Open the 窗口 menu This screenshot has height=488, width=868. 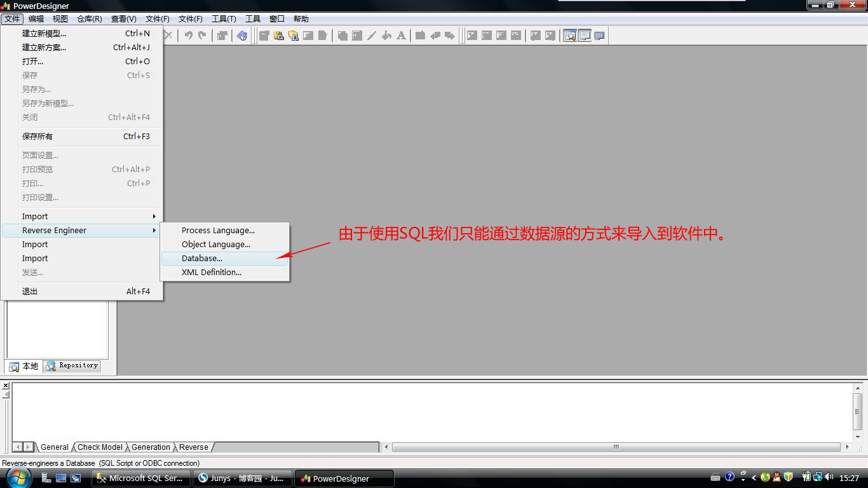(277, 19)
